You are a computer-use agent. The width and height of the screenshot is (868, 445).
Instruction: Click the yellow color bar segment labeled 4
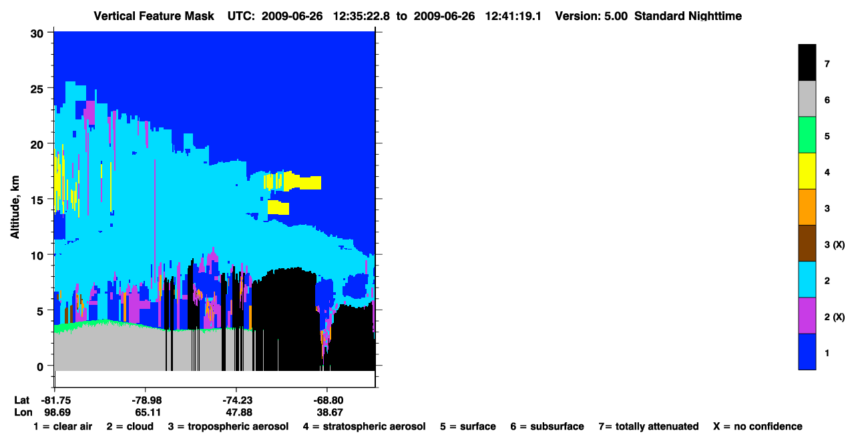[807, 171]
